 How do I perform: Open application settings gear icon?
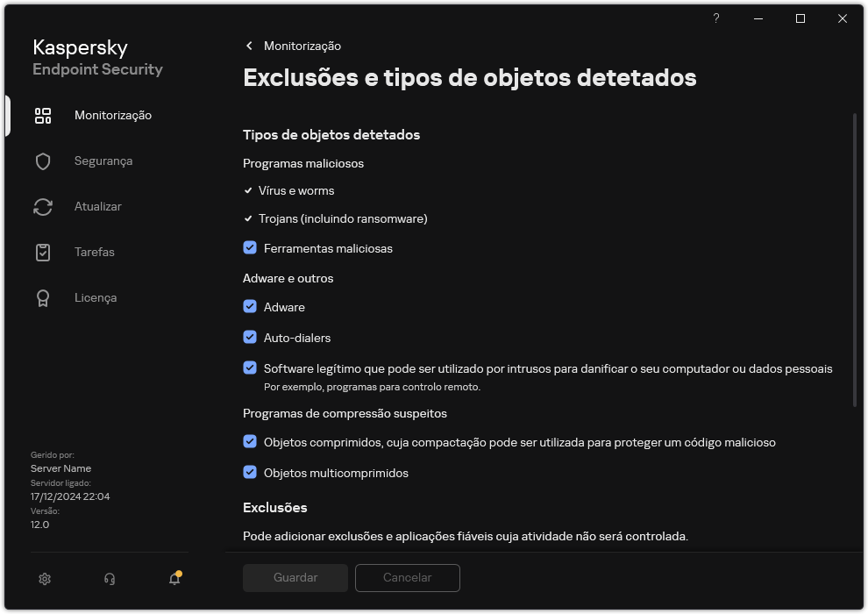(44, 579)
